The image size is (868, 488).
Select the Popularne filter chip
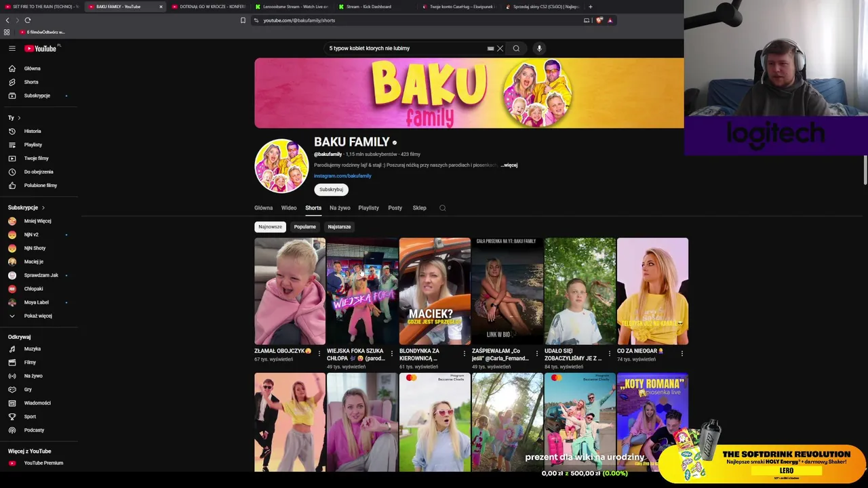point(305,226)
